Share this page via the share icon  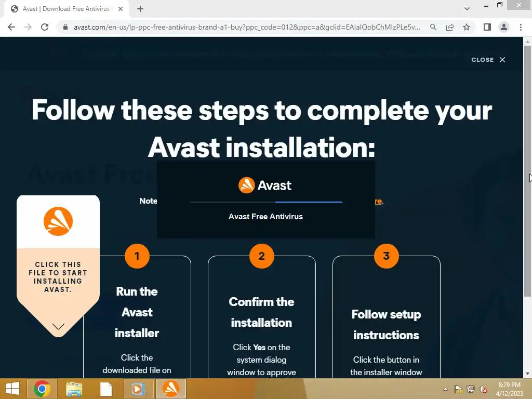pyautogui.click(x=450, y=27)
